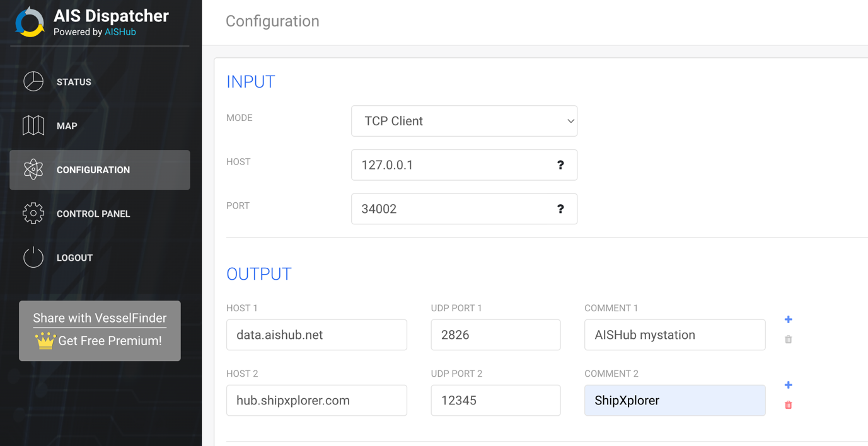Click the Status pie chart icon
This screenshot has height=446, width=868.
click(33, 81)
